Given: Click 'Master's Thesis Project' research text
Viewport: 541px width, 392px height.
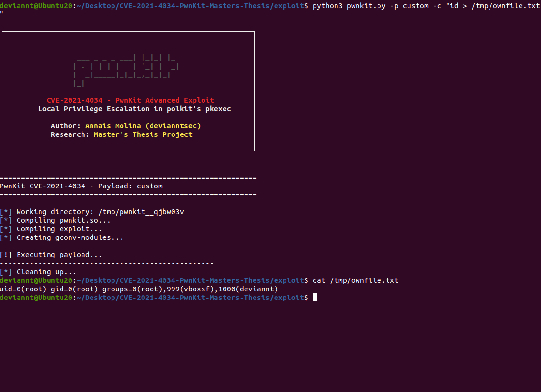Looking at the screenshot, I should (x=143, y=134).
